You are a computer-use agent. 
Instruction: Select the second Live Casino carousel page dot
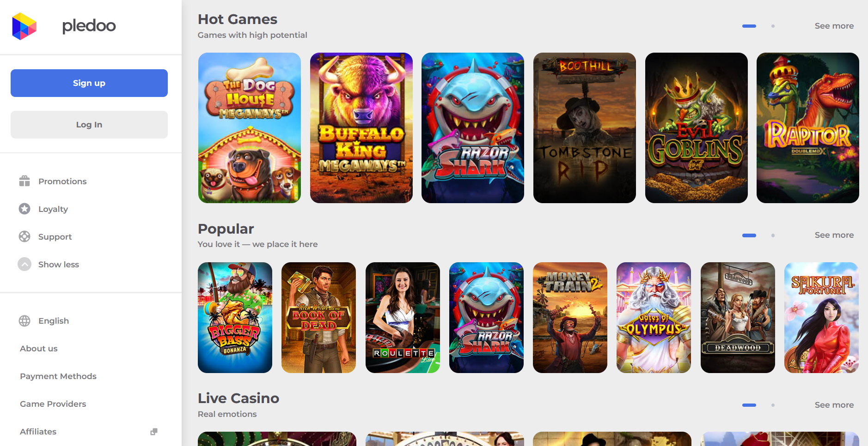click(x=773, y=405)
